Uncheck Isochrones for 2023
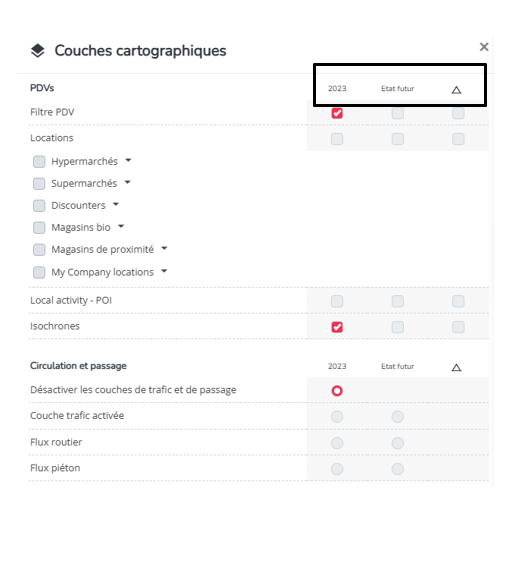 click(337, 327)
